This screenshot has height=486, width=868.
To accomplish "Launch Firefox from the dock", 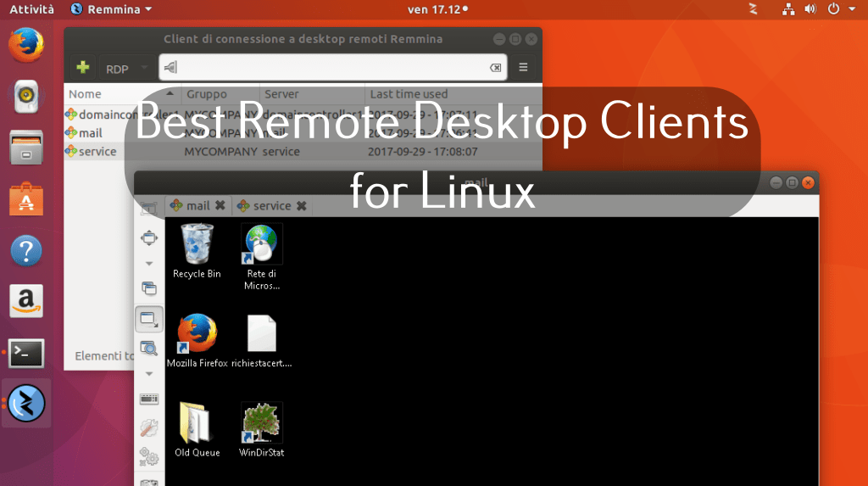I will (26, 45).
